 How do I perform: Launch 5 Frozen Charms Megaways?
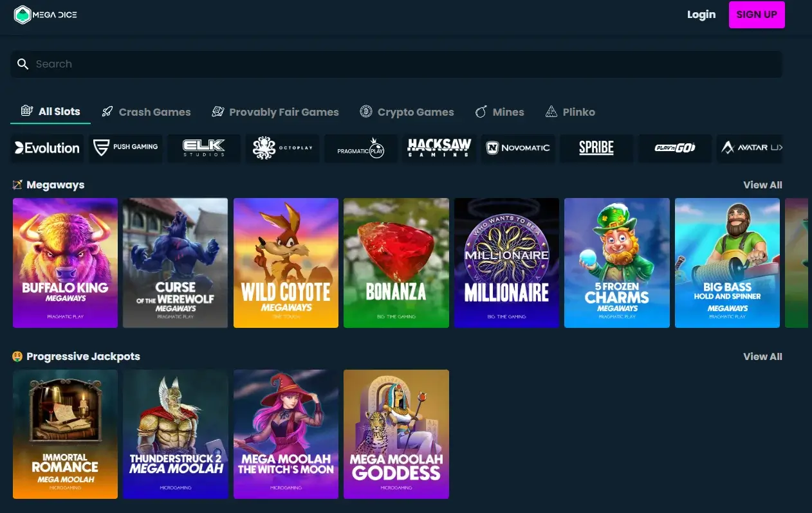tap(617, 263)
